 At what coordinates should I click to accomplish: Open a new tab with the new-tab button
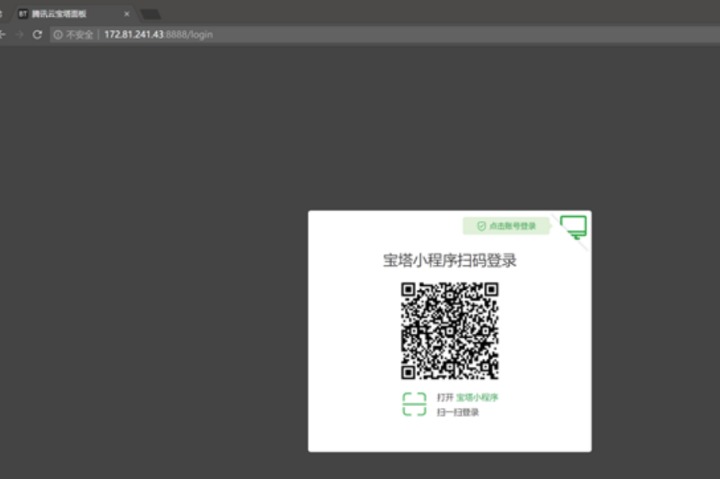coord(151,14)
